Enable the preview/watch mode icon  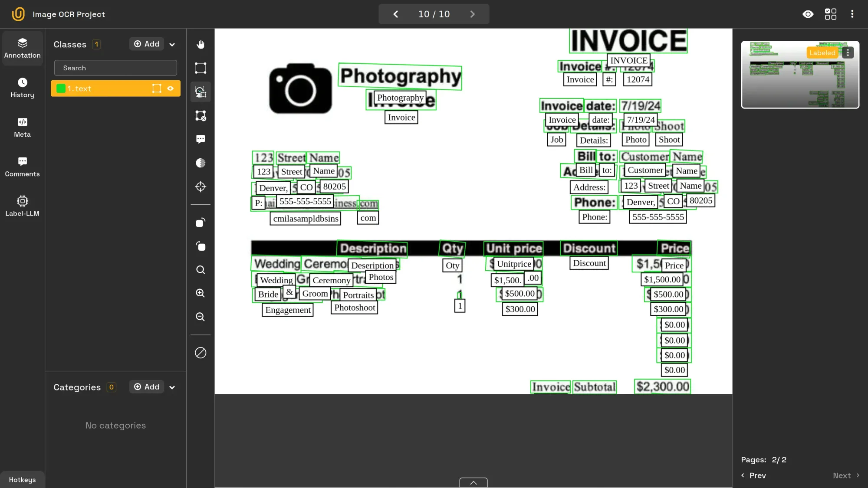tap(808, 14)
